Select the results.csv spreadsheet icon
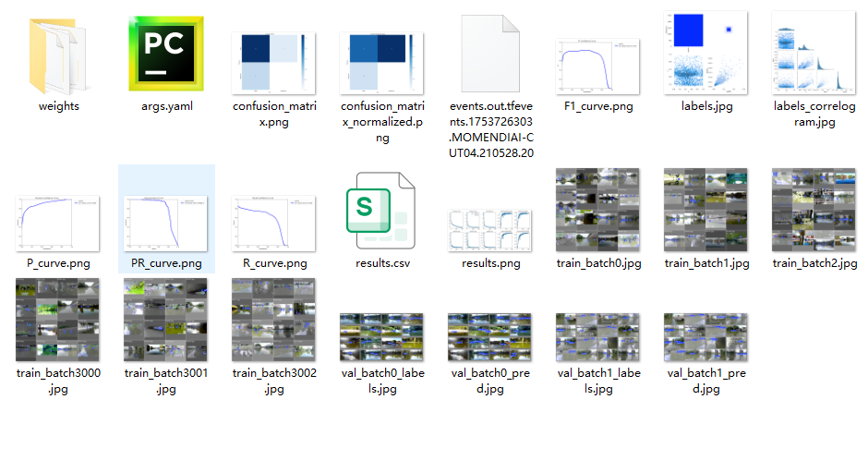The width and height of the screenshot is (868, 460). click(380, 211)
